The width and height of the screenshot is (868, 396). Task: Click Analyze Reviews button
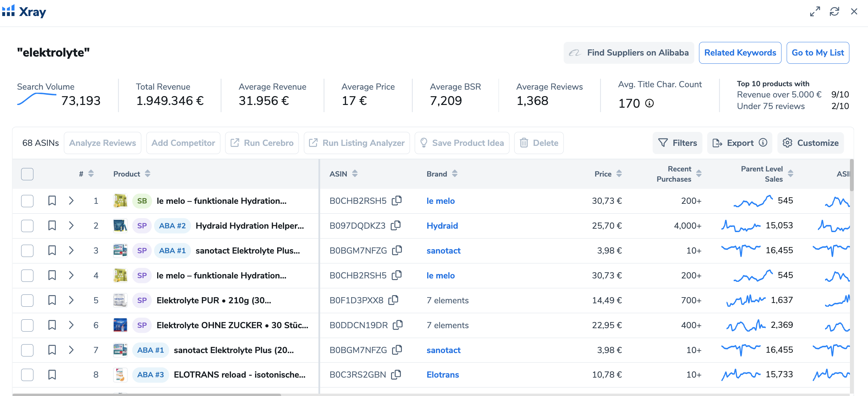(x=102, y=143)
